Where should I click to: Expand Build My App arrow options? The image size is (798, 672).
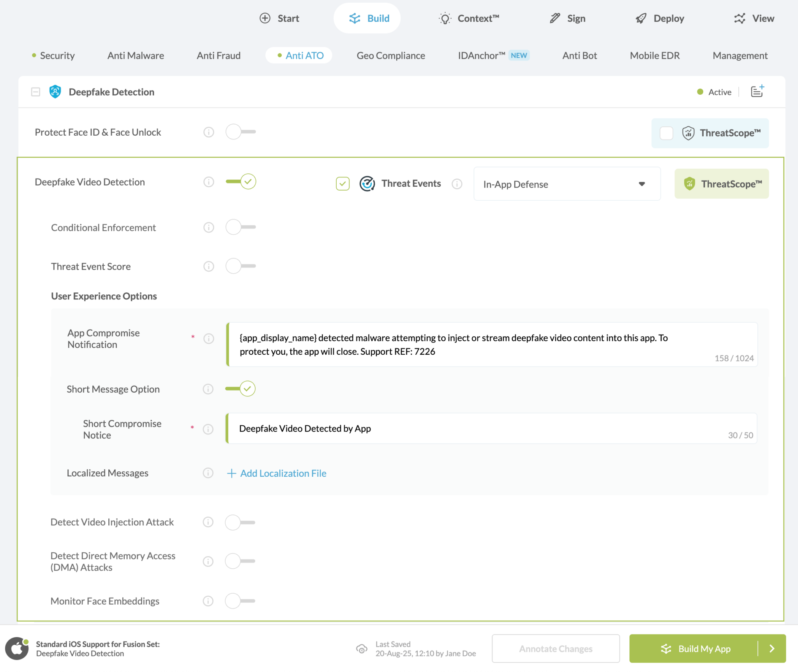pyautogui.click(x=772, y=649)
